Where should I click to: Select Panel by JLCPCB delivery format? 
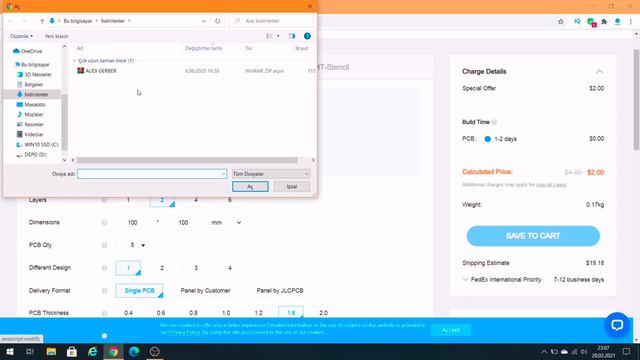pos(280,291)
